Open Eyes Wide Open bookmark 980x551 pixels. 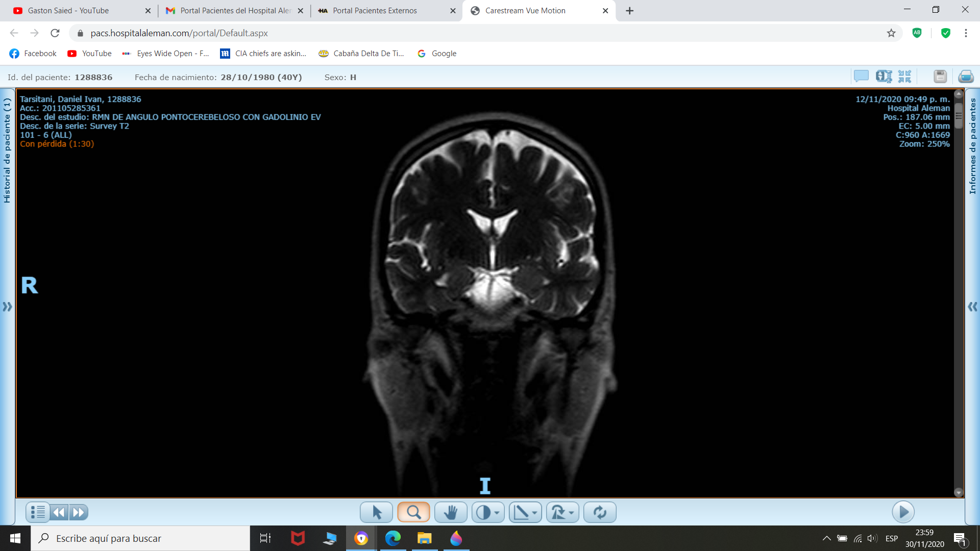pyautogui.click(x=165, y=54)
